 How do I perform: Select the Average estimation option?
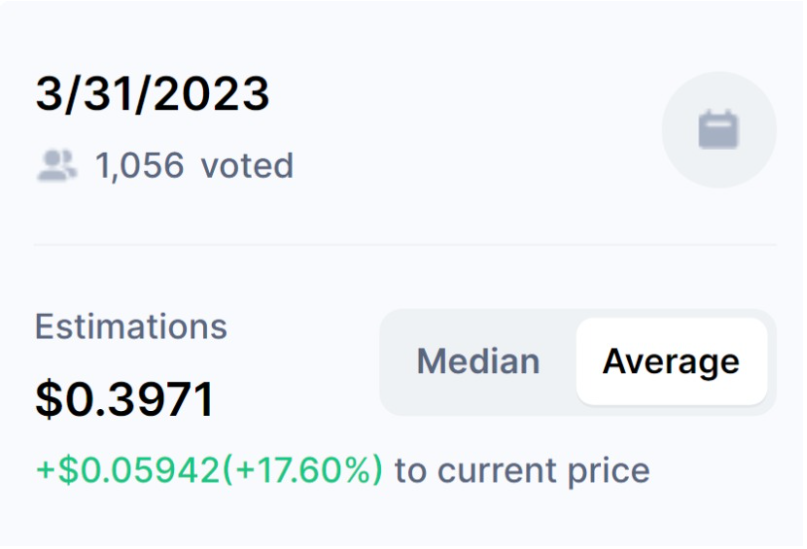click(671, 361)
